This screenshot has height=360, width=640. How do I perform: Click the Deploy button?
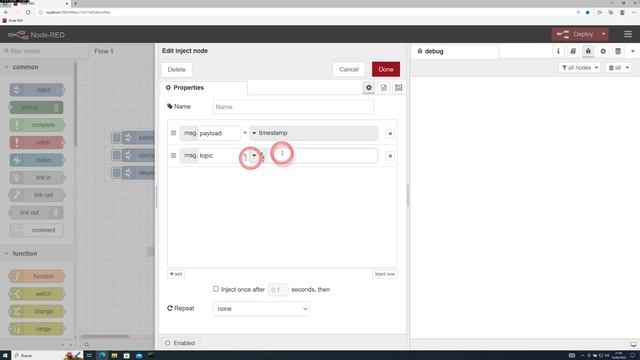tap(576, 34)
